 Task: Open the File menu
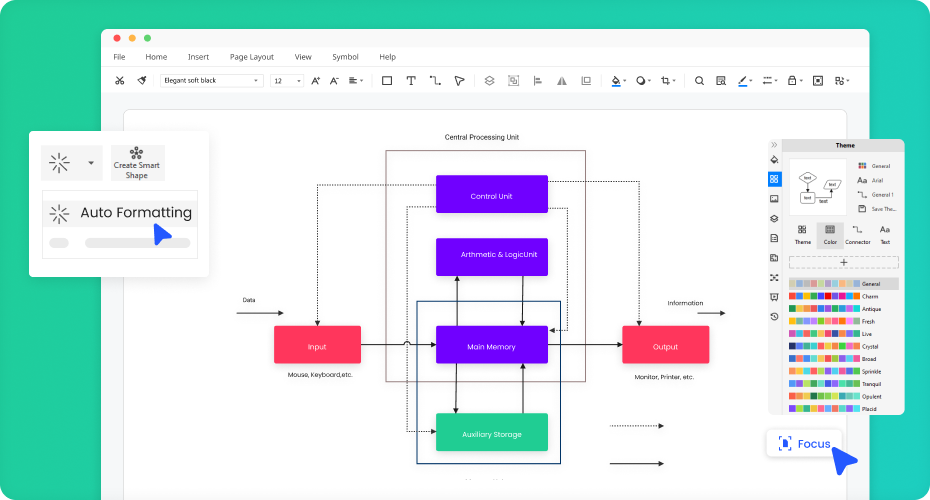click(119, 57)
